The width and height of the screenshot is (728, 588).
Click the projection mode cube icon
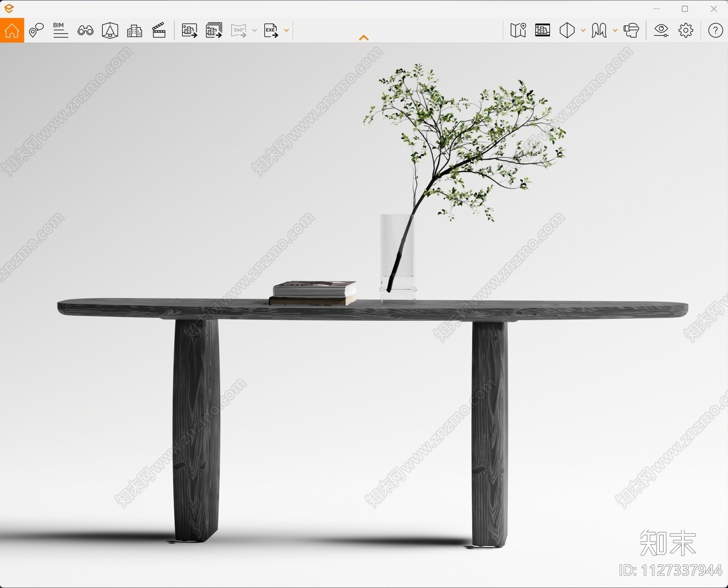[567, 30]
